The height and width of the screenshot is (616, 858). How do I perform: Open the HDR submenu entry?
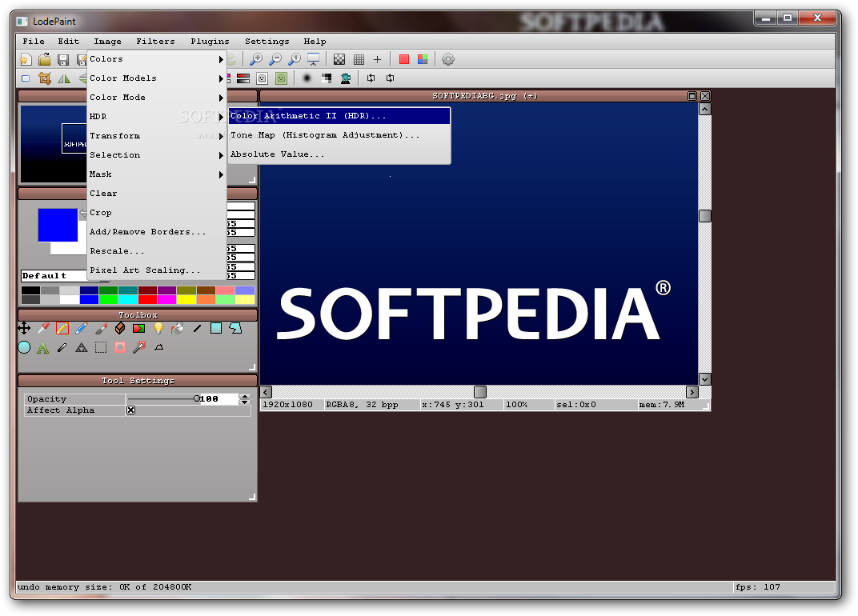pos(157,117)
